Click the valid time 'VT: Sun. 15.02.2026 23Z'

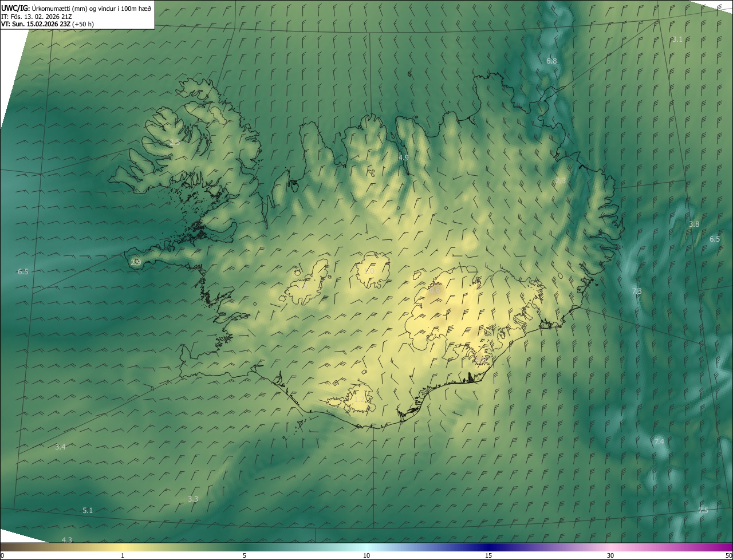36,24
